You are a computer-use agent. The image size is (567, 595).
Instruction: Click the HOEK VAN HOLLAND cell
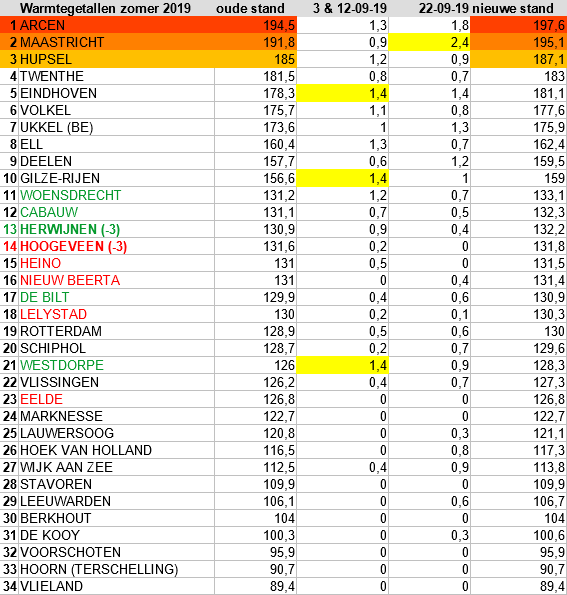click(x=116, y=450)
